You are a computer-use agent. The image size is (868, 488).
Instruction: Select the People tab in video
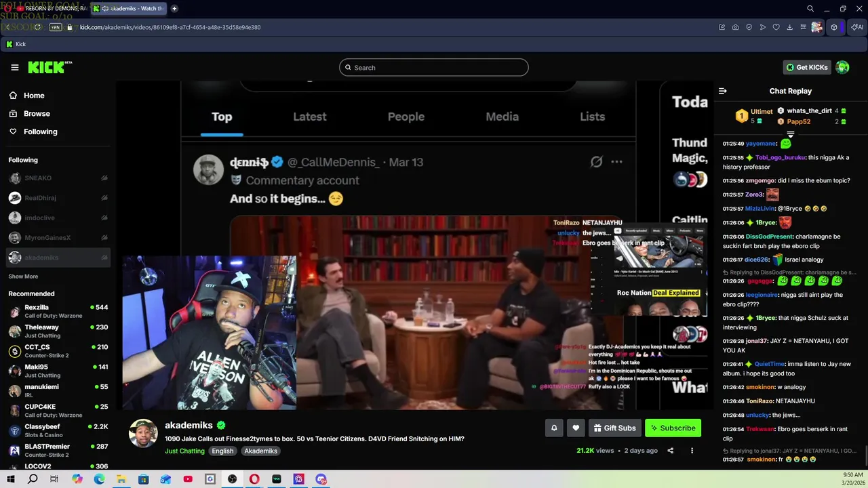[x=406, y=117]
